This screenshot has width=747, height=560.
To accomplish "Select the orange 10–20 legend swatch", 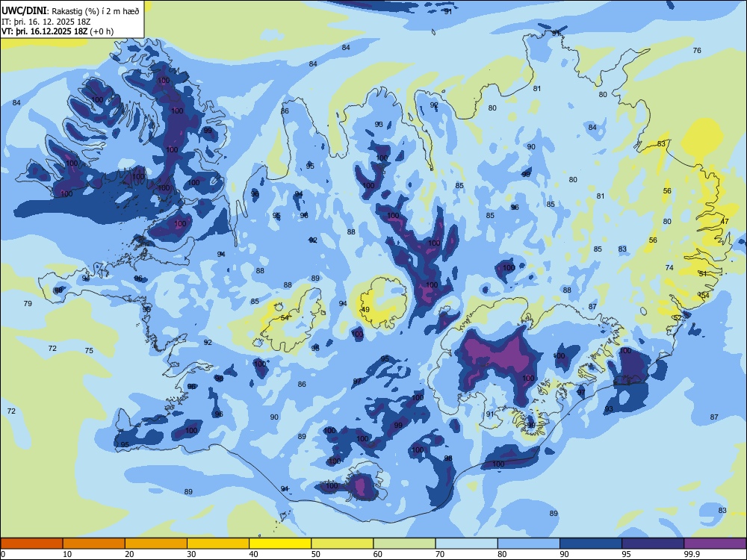I will click(94, 544).
